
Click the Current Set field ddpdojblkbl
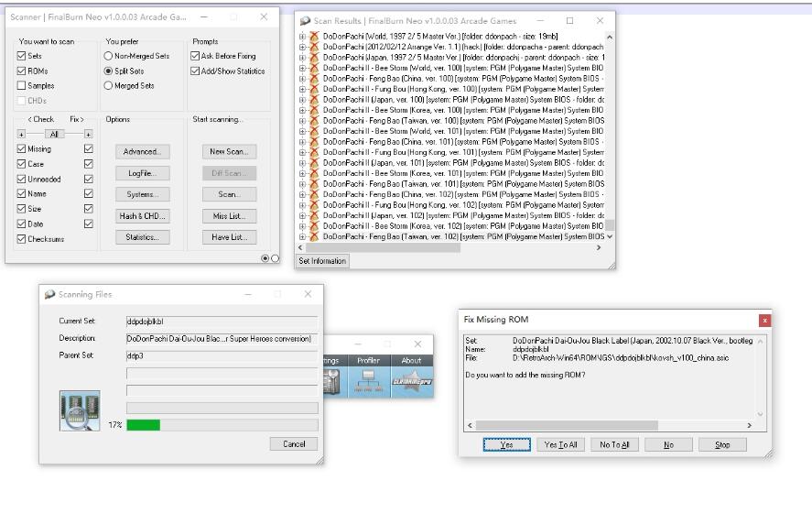[222, 322]
